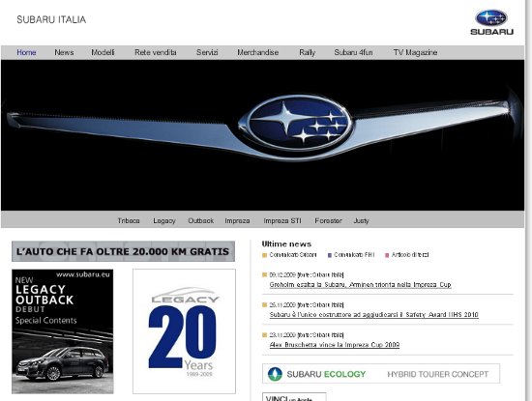This screenshot has width=532, height=401.
Task: Click the pink Articolo di terzi legend square
Action: [387, 255]
